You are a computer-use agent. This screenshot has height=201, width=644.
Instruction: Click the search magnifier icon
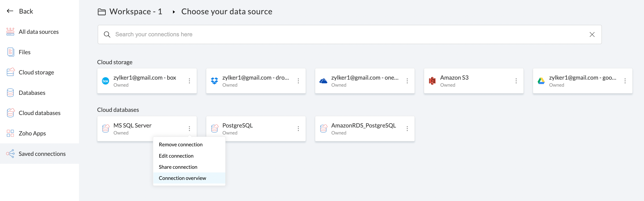107,34
